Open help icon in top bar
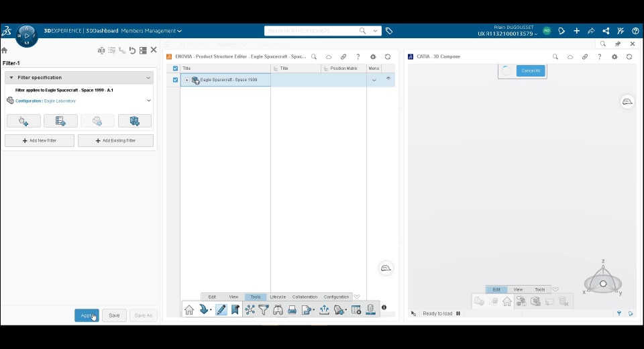The height and width of the screenshot is (349, 644). coord(635,31)
